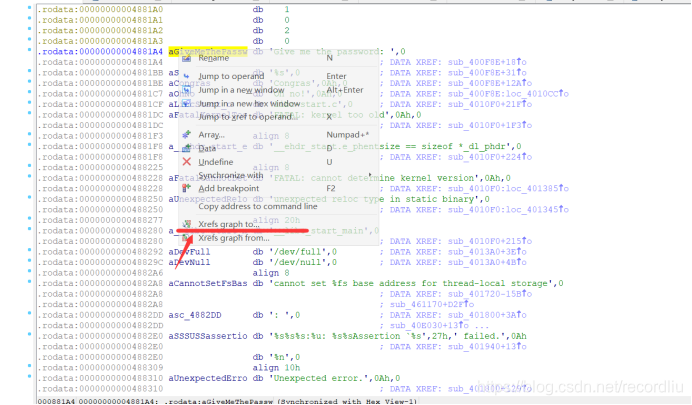
Task: Click address .rodata:00000000004881A0
Action: click(100, 10)
